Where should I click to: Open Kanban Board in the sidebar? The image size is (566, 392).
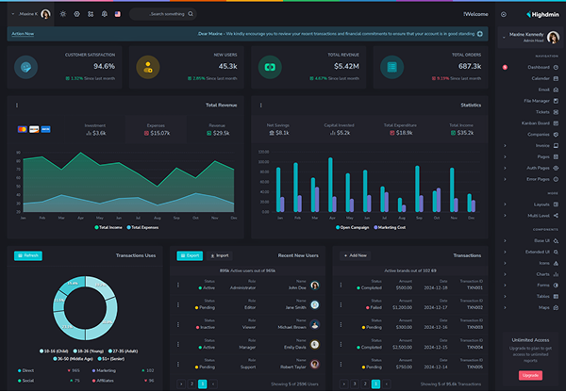coord(540,123)
